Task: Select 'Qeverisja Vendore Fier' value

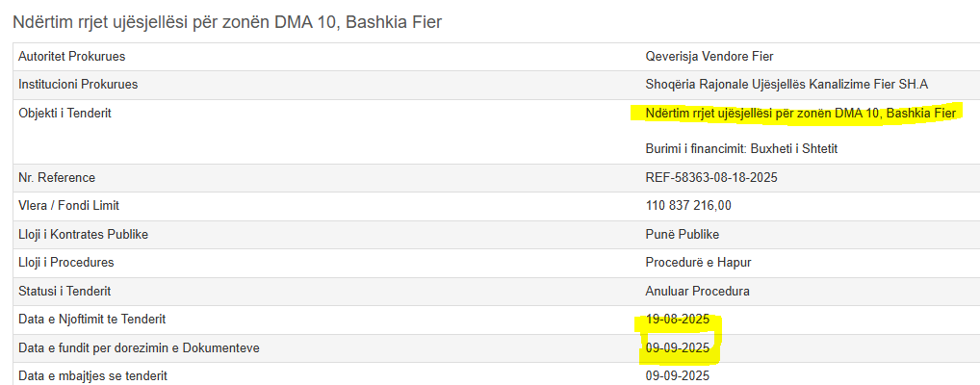Action: click(711, 57)
